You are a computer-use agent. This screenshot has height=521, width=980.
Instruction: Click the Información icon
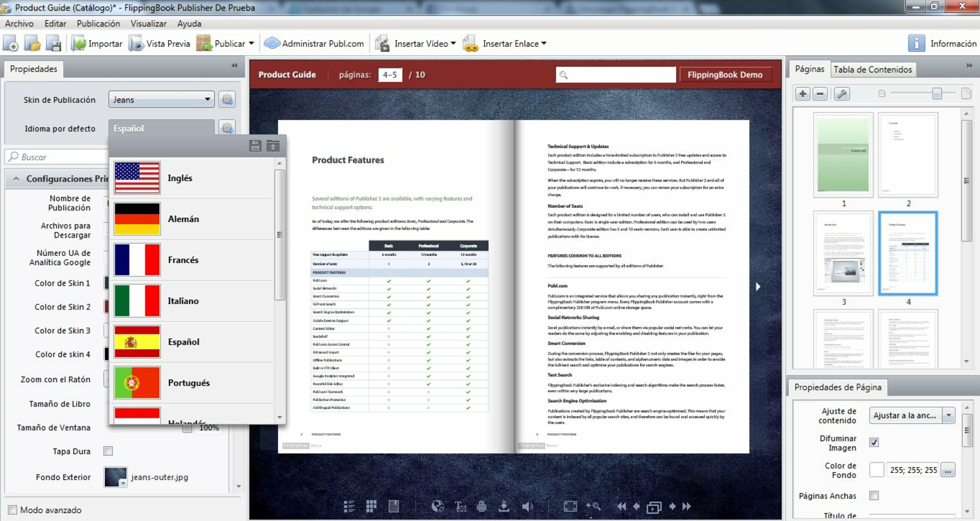[x=916, y=44]
